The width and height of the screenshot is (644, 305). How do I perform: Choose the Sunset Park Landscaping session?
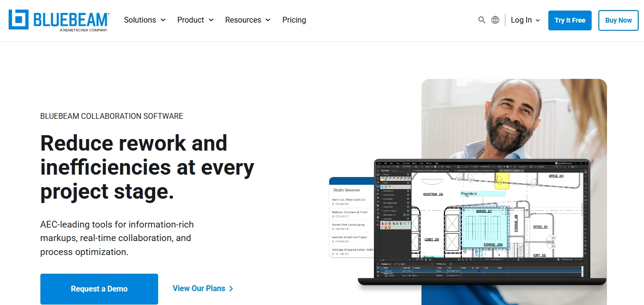click(x=349, y=226)
